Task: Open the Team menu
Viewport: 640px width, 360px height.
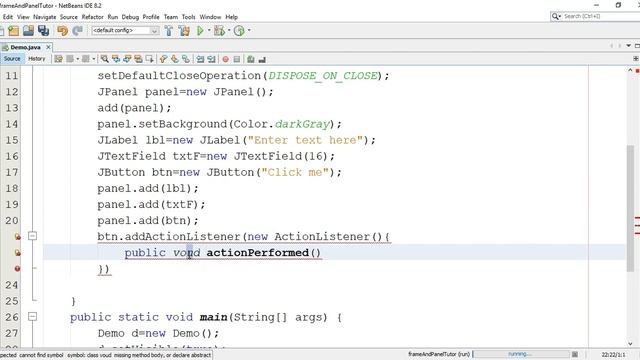Action: [x=171, y=17]
